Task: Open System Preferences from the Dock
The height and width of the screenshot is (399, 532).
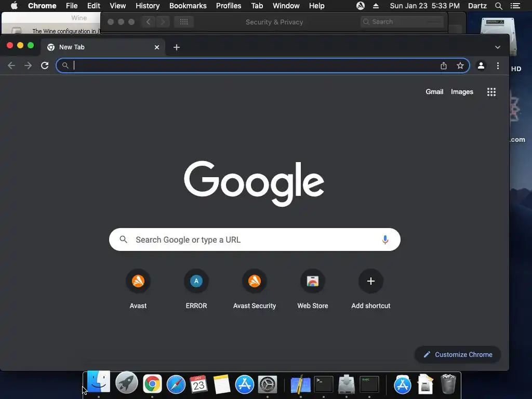Action: click(268, 384)
